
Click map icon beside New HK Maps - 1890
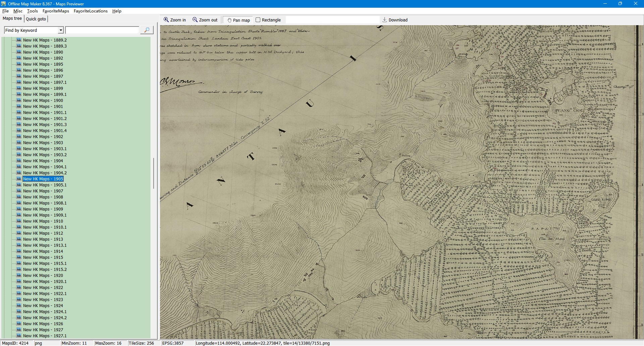(19, 52)
